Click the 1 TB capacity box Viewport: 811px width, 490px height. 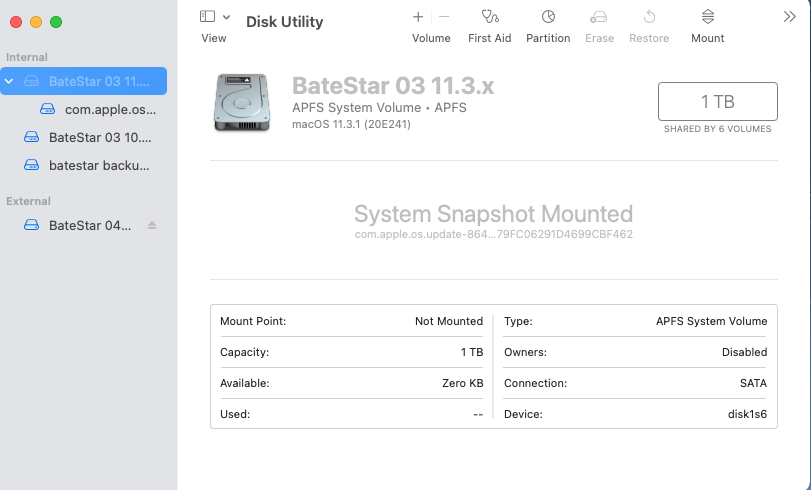click(717, 101)
